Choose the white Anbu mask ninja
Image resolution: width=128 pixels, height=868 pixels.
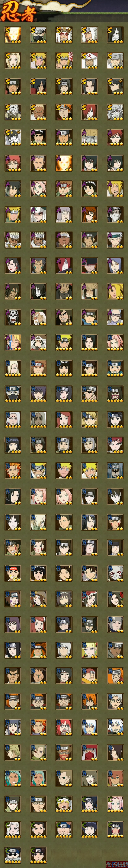tap(115, 573)
